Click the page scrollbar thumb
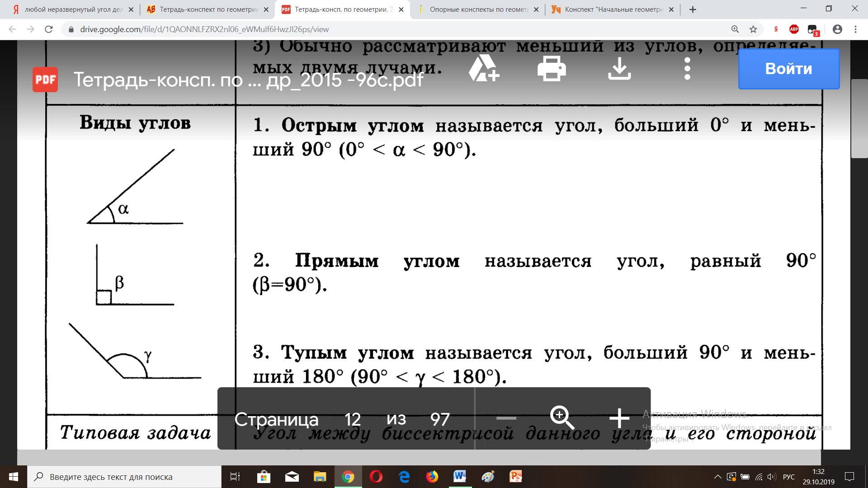Screen dimensions: 868x488 pyautogui.click(x=859, y=118)
